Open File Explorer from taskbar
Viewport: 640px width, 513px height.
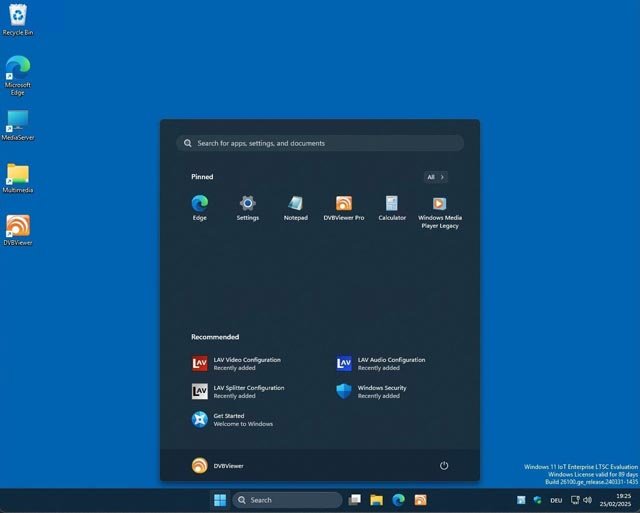point(376,500)
